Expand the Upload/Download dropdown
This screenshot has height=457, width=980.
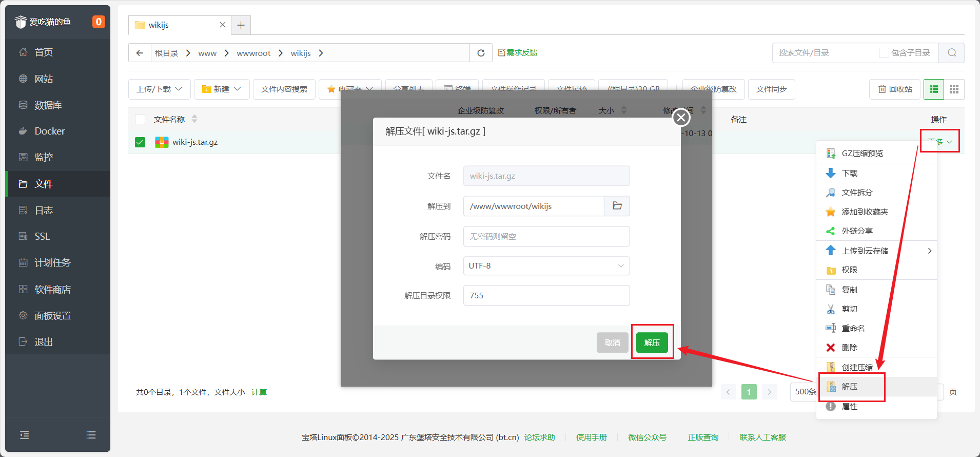[159, 89]
